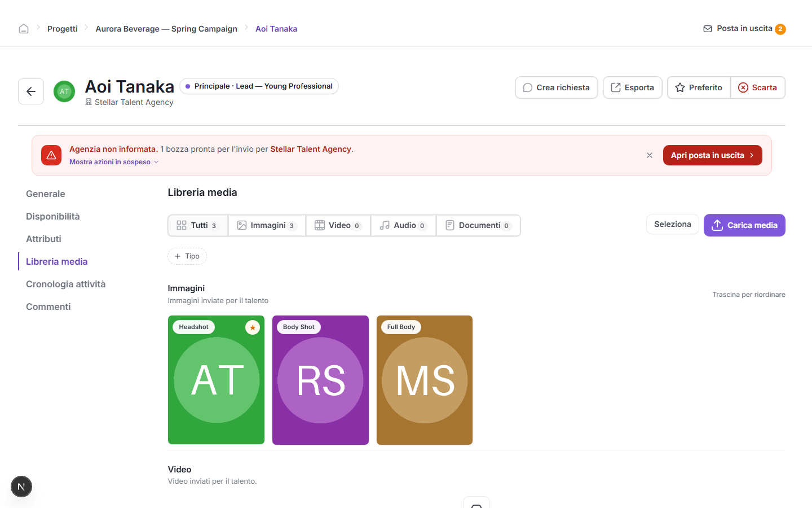Filter media by Video tab

coord(338,225)
